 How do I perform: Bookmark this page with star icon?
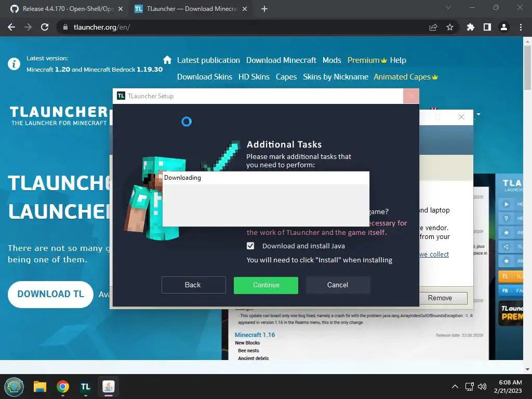450,27
